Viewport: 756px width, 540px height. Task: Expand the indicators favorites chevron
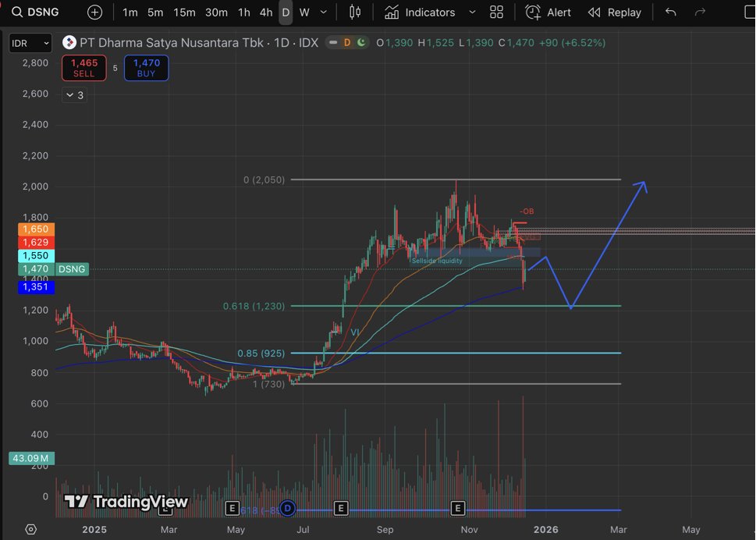472,12
